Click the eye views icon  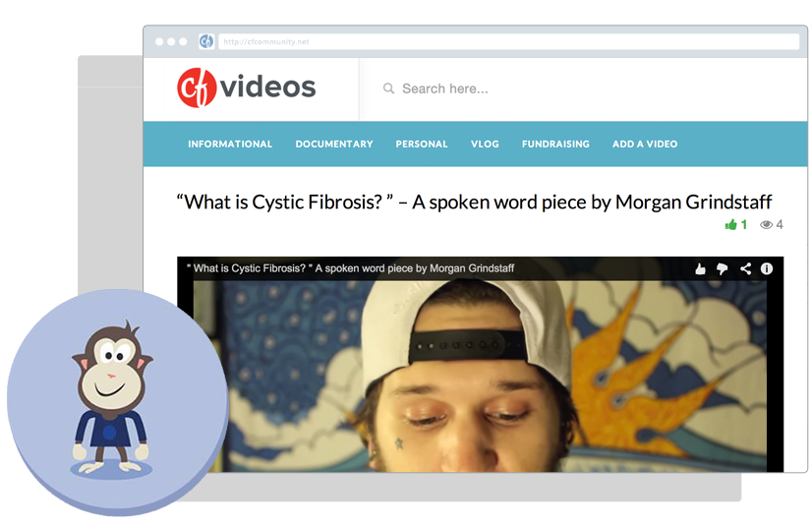coord(766,225)
